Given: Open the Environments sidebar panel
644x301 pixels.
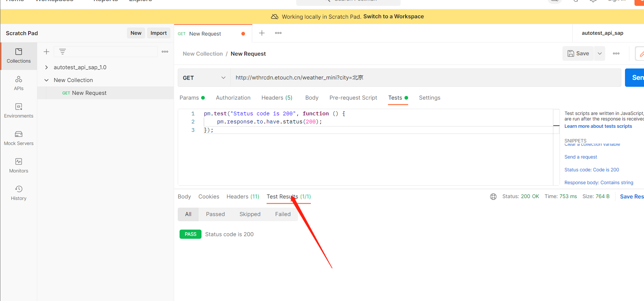Looking at the screenshot, I should (19, 111).
